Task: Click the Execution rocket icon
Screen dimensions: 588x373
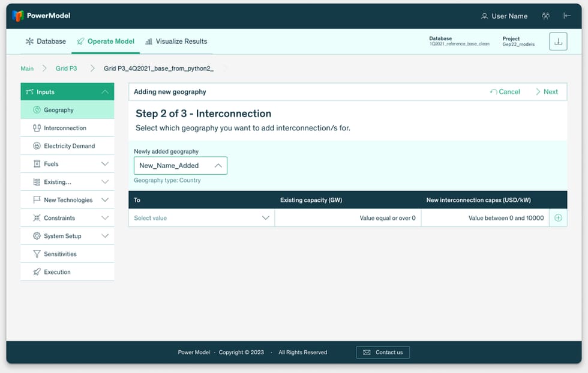Action: coord(37,272)
